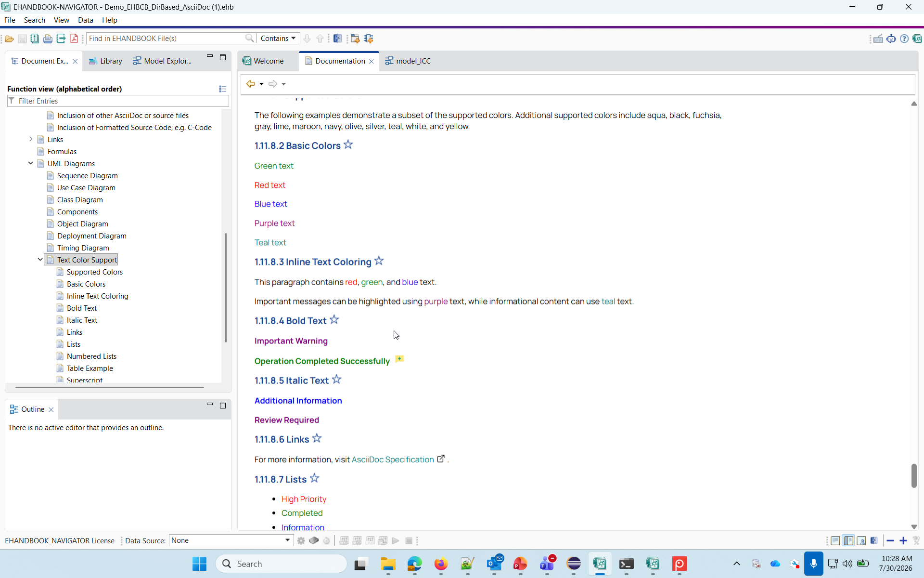Open the forward history dropdown arrow
924x578 pixels.
pyautogui.click(x=283, y=84)
